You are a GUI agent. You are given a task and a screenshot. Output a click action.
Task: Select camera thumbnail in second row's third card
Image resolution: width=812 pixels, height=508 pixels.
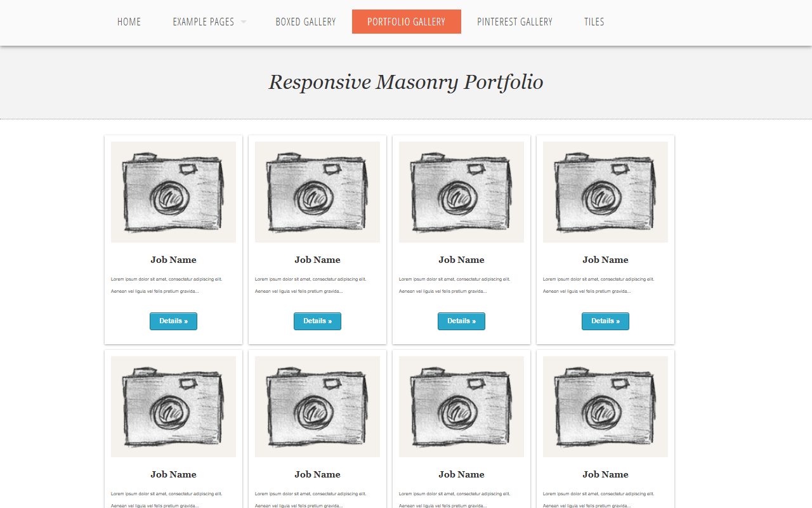tap(461, 406)
